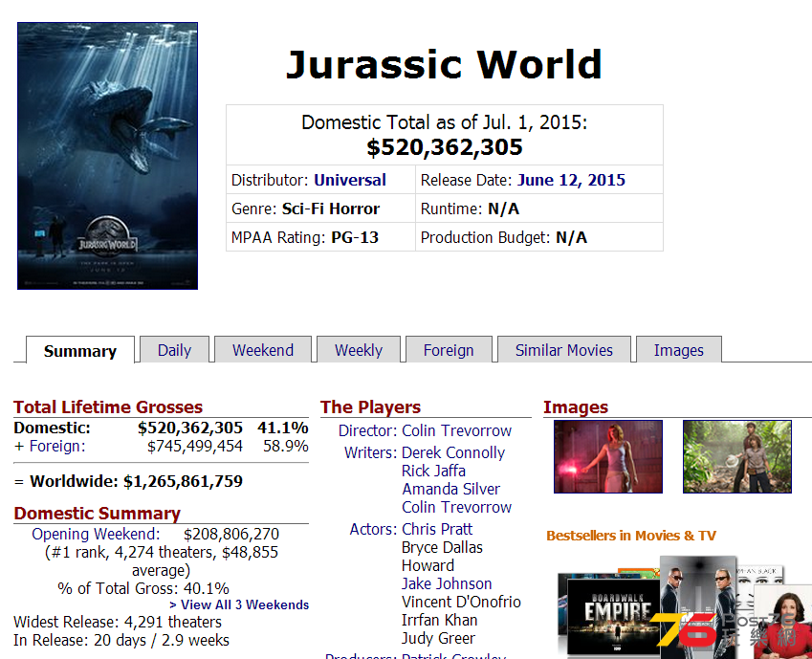
Task: Click the In Release 20 days text
Action: (121, 640)
